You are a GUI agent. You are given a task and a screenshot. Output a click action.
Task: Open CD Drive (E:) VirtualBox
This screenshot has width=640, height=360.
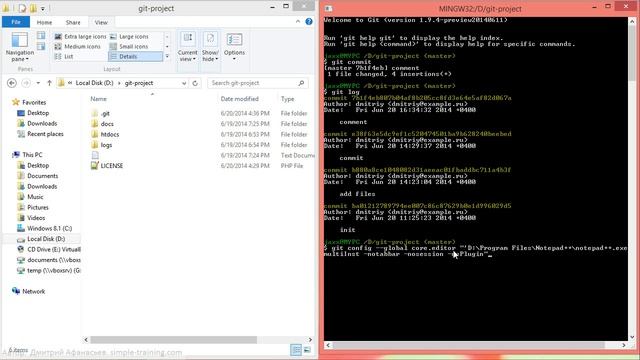tap(53, 249)
